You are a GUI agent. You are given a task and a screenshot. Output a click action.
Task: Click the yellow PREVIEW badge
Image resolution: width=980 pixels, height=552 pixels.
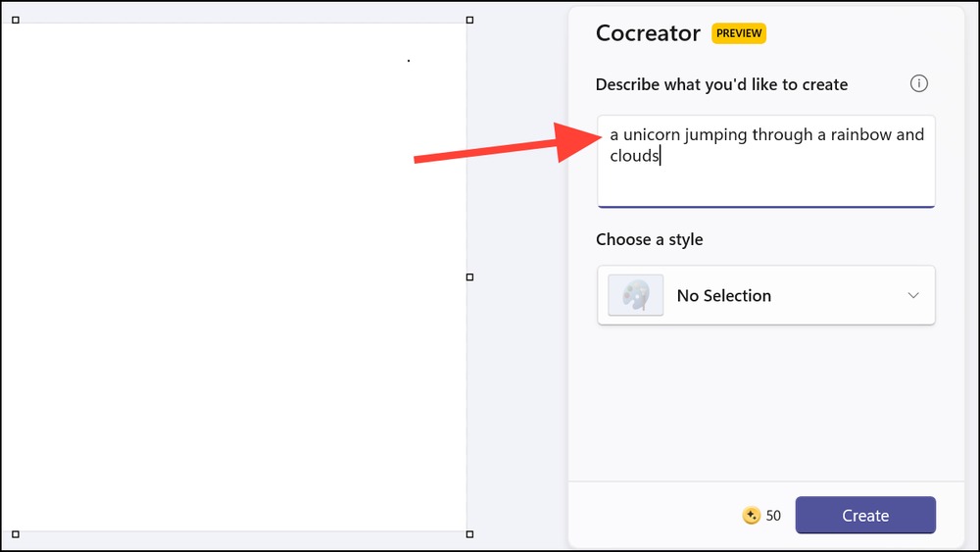point(739,33)
